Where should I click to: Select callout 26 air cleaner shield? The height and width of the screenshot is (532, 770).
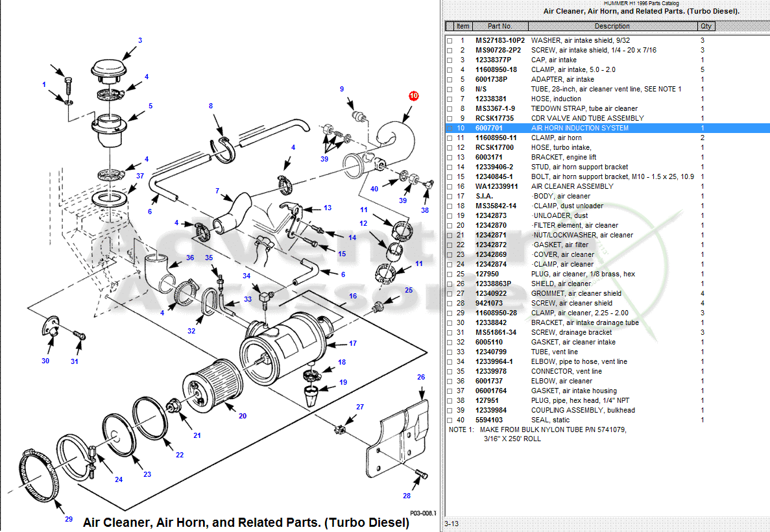[421, 377]
